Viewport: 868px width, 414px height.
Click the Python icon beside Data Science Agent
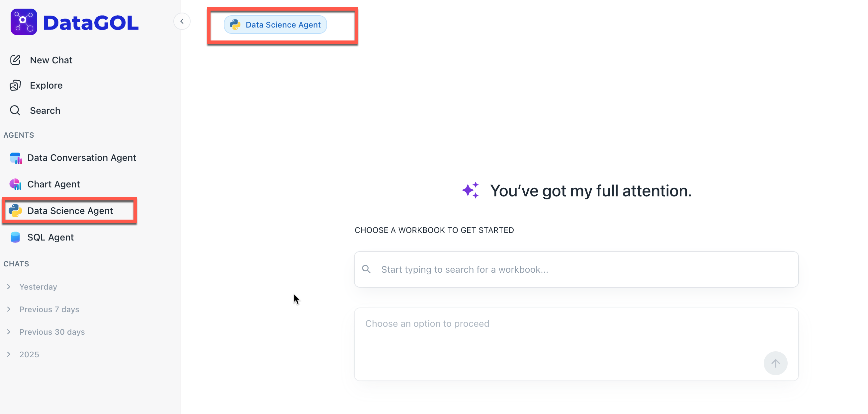[16, 211]
